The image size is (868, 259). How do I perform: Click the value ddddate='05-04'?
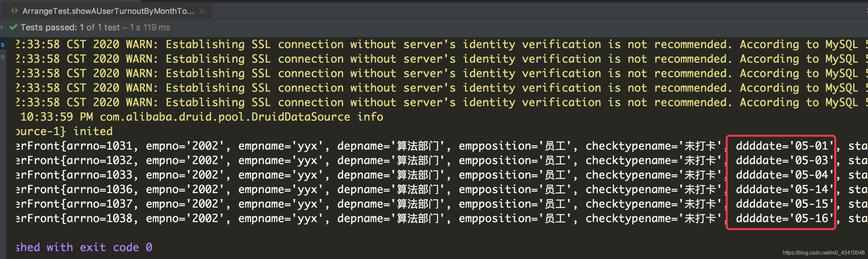[x=785, y=175]
